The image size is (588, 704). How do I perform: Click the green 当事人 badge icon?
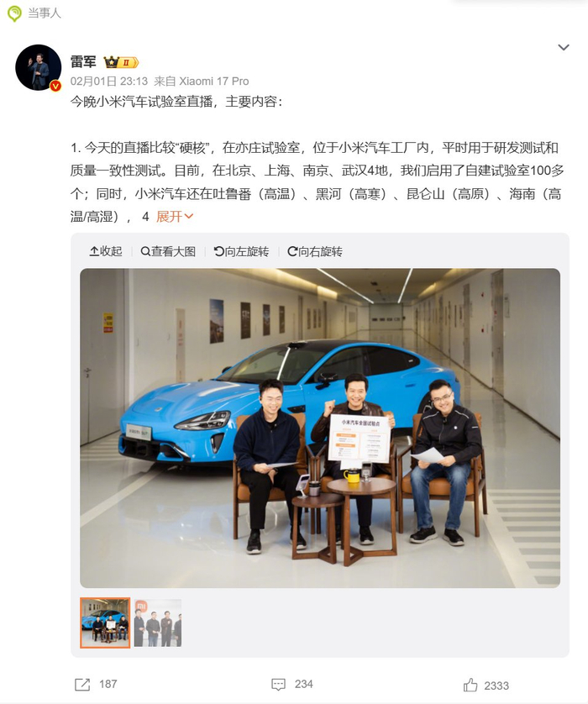14,13
